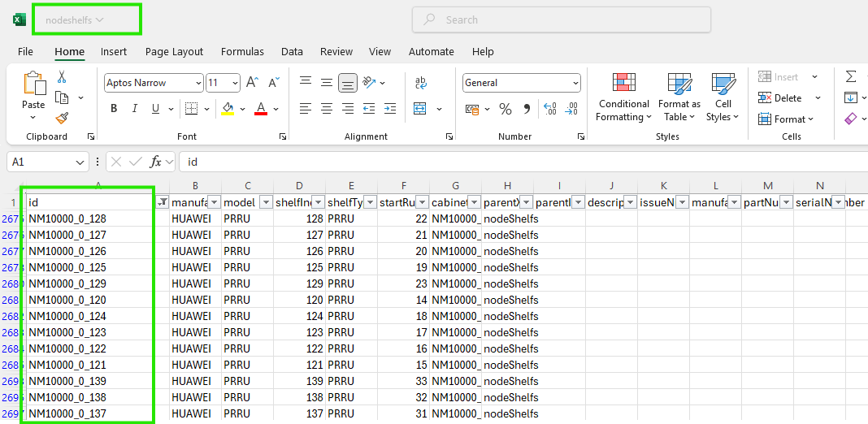
Task: Open the filter dropdown for model column
Action: [266, 202]
